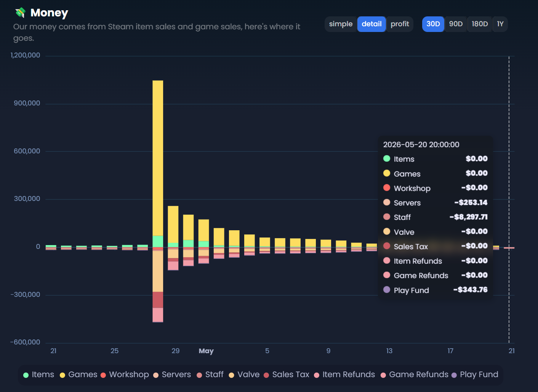The width and height of the screenshot is (538, 392).
Task: Choose the 90D time range
Action: [x=456, y=24]
